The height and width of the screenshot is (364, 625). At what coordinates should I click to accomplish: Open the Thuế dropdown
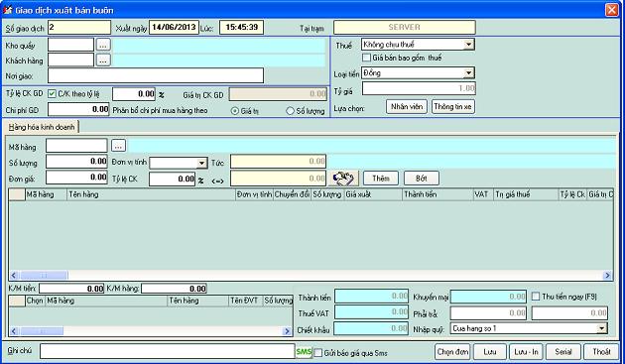pyautogui.click(x=468, y=45)
